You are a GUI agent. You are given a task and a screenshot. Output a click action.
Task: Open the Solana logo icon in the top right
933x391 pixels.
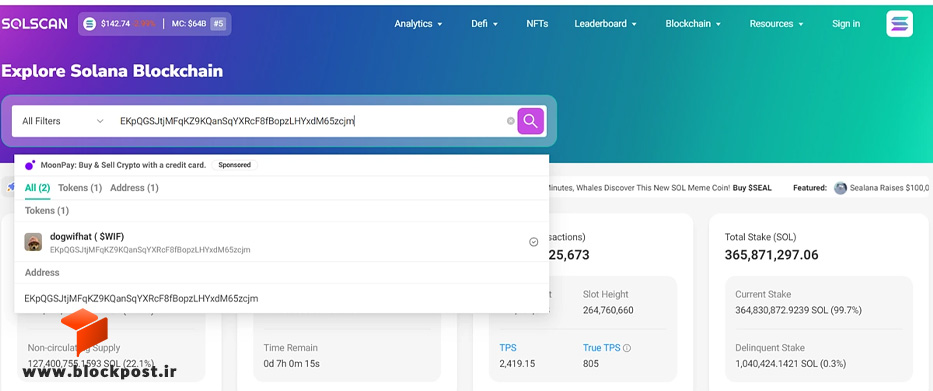click(899, 24)
